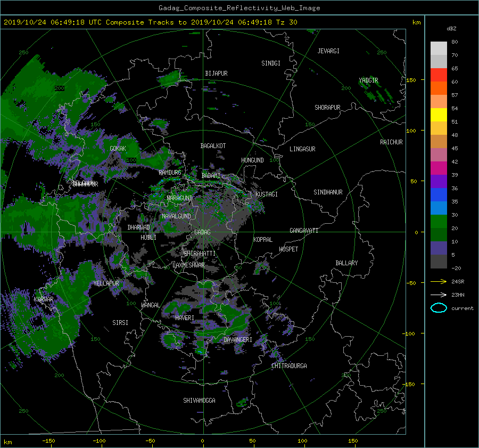
Task: Click the 'DHARWAD' city label
Action: coord(139,227)
